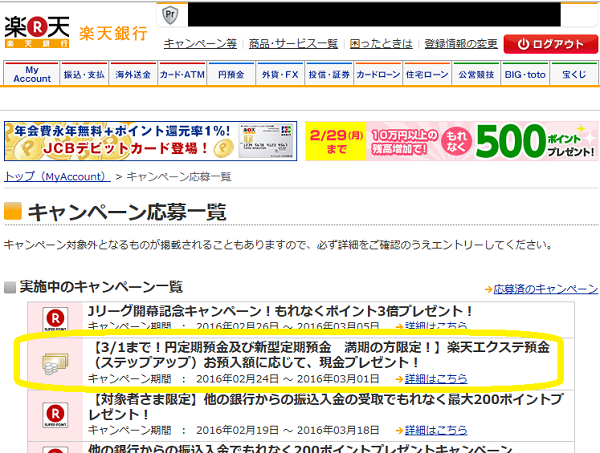Open the My Account tab

pyautogui.click(x=32, y=74)
